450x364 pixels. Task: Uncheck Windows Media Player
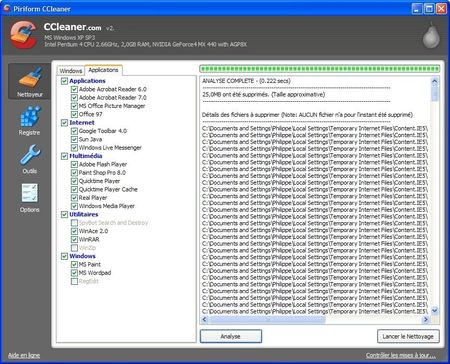click(74, 206)
